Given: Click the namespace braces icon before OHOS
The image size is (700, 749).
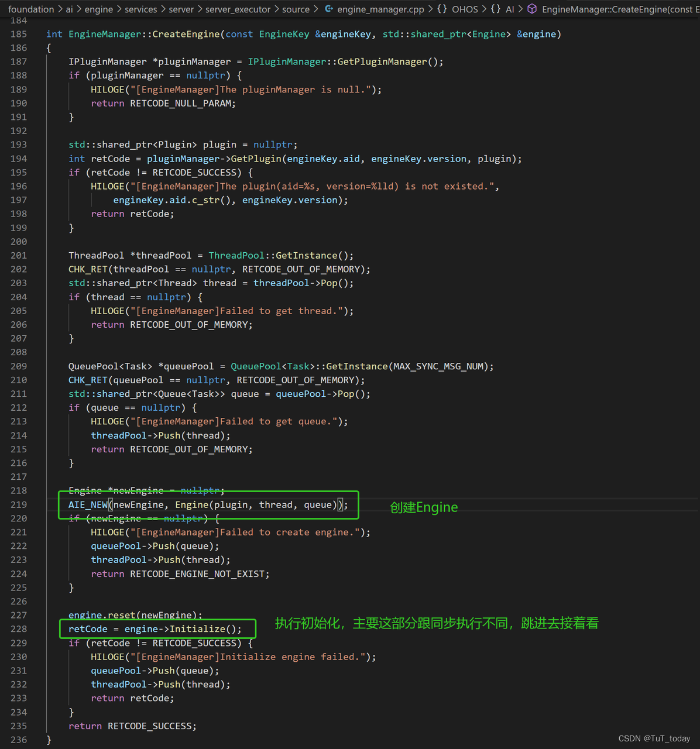Looking at the screenshot, I should click(442, 9).
